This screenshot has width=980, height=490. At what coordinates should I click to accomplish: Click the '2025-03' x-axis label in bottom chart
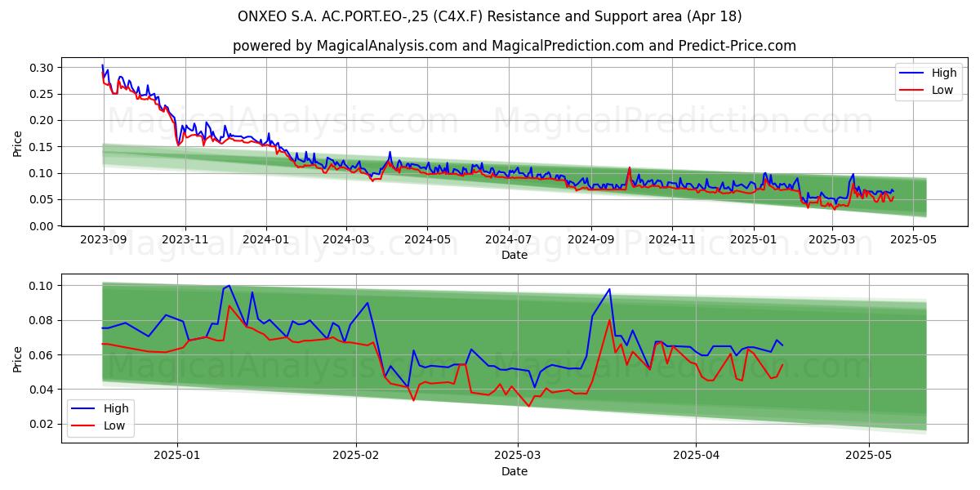pyautogui.click(x=519, y=457)
